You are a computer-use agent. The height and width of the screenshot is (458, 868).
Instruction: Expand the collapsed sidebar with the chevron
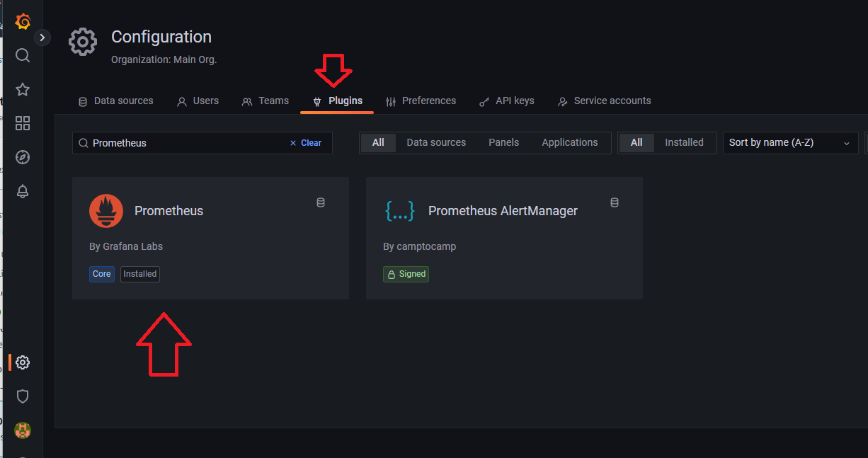[42, 37]
